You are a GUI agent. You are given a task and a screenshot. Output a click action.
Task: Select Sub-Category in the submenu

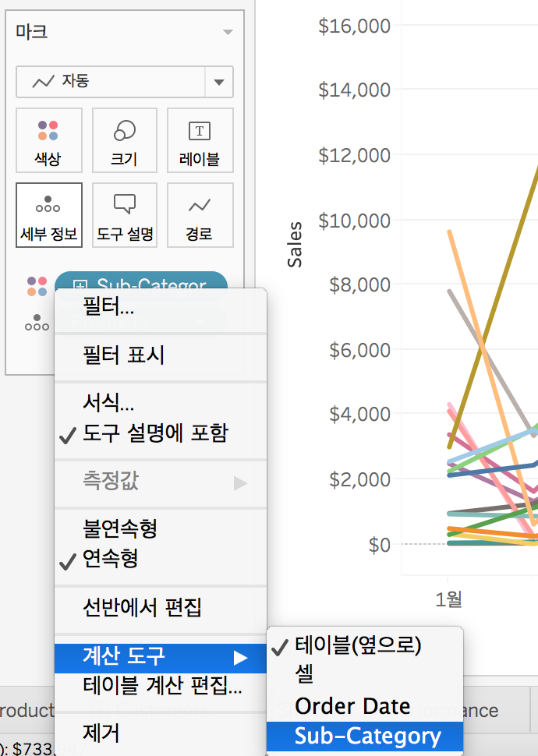click(x=365, y=737)
